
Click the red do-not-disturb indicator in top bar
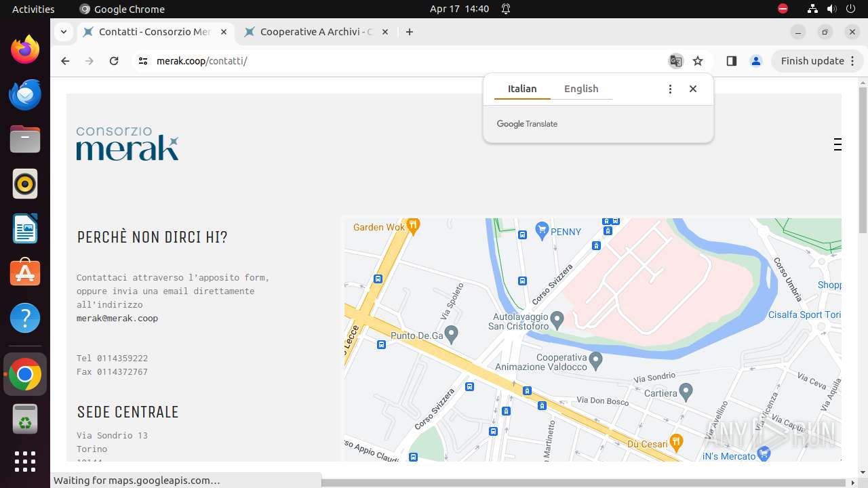click(783, 9)
